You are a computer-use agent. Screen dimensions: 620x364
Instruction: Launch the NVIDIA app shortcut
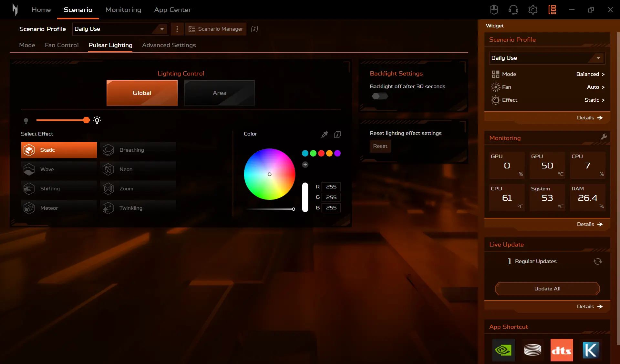tap(503, 350)
